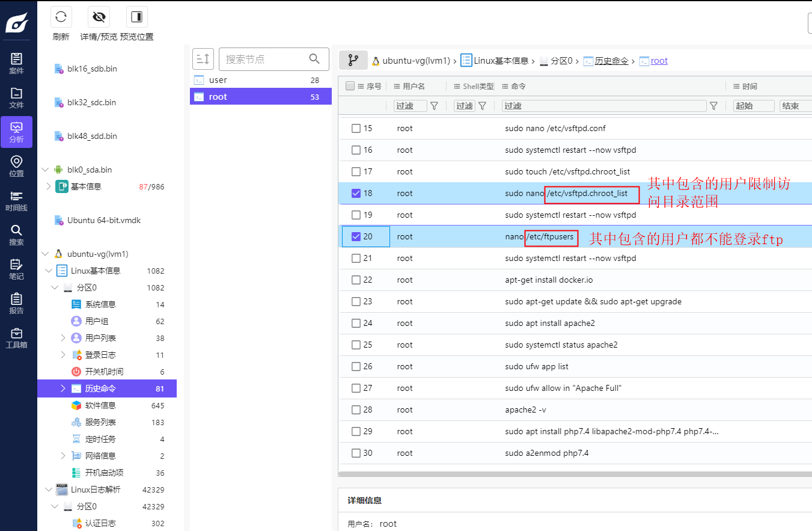Click the filter funnel for 命令 column
The width and height of the screenshot is (812, 531).
(713, 106)
